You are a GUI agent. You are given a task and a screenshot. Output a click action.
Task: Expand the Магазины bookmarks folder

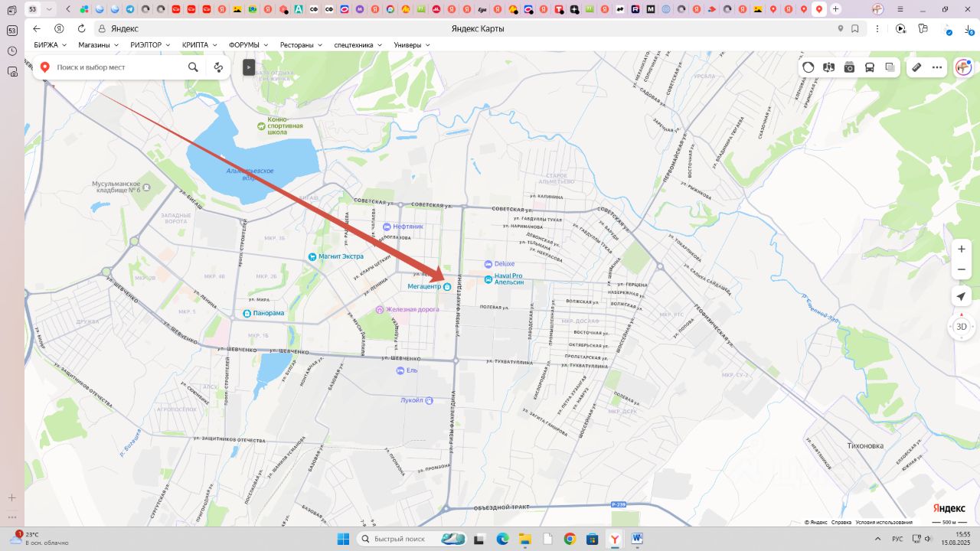tap(99, 45)
